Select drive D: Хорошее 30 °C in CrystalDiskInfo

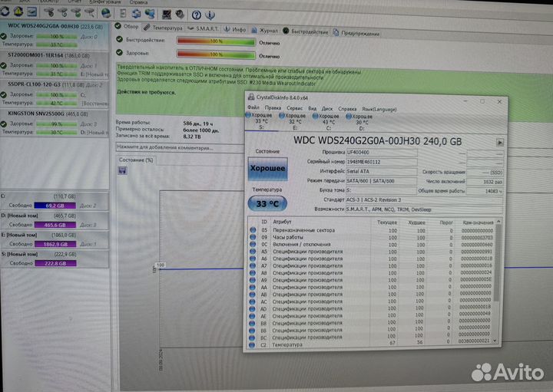tap(361, 123)
